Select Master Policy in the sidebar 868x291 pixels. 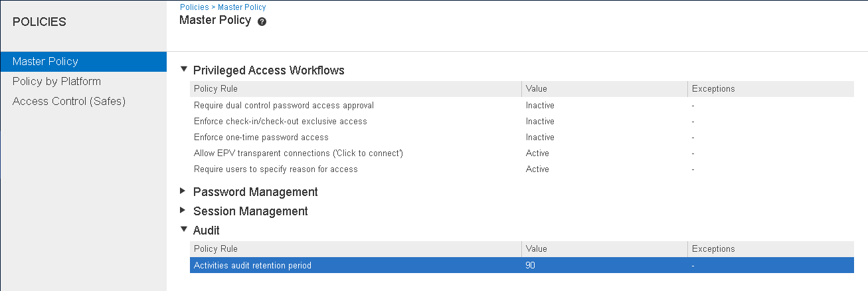83,61
